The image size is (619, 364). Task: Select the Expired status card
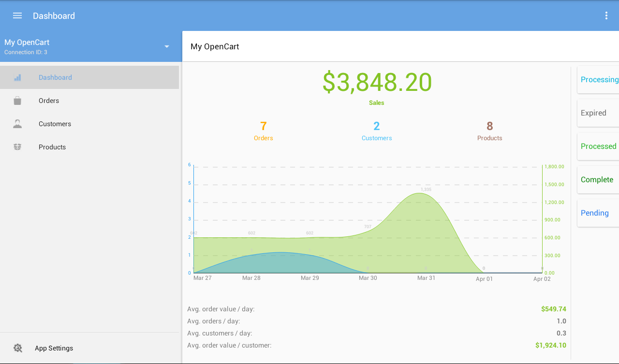[598, 113]
